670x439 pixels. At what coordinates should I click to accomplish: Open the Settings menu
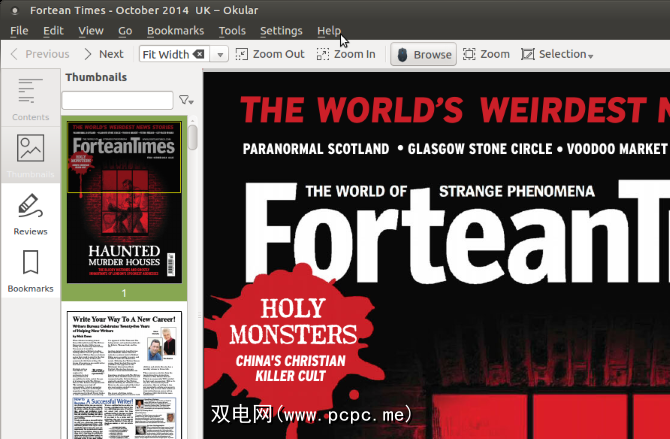(x=281, y=31)
